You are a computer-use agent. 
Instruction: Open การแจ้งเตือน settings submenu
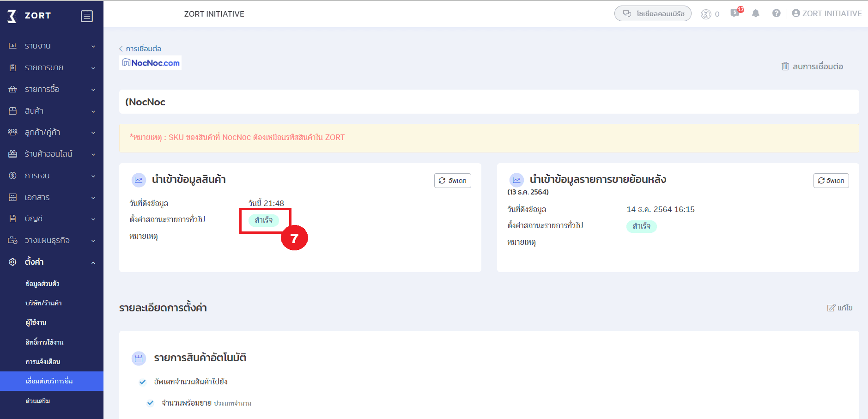click(43, 362)
